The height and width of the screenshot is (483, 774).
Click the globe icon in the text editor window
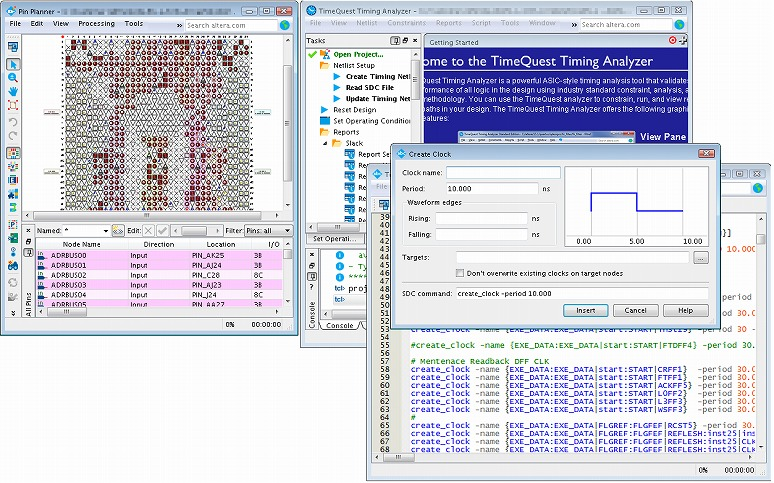tap(758, 188)
